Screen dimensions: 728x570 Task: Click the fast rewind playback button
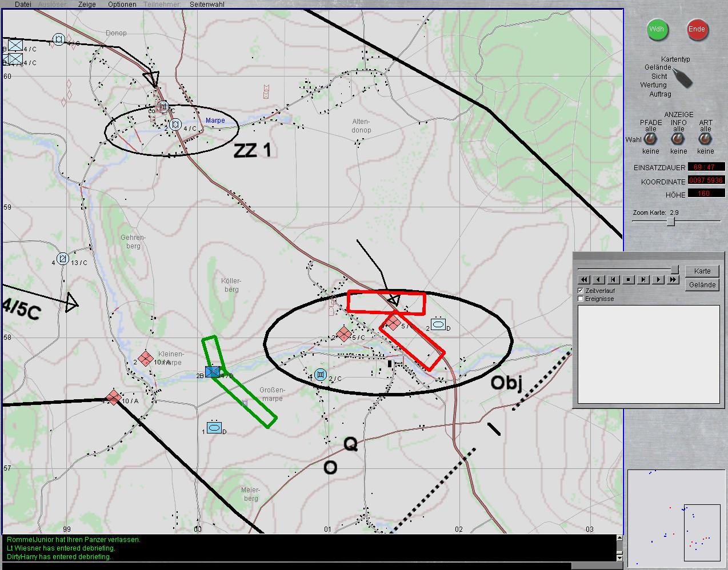point(583,280)
